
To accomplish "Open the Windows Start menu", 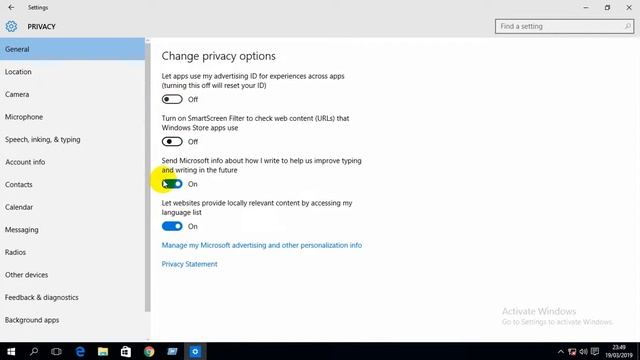I will pyautogui.click(x=11, y=351).
